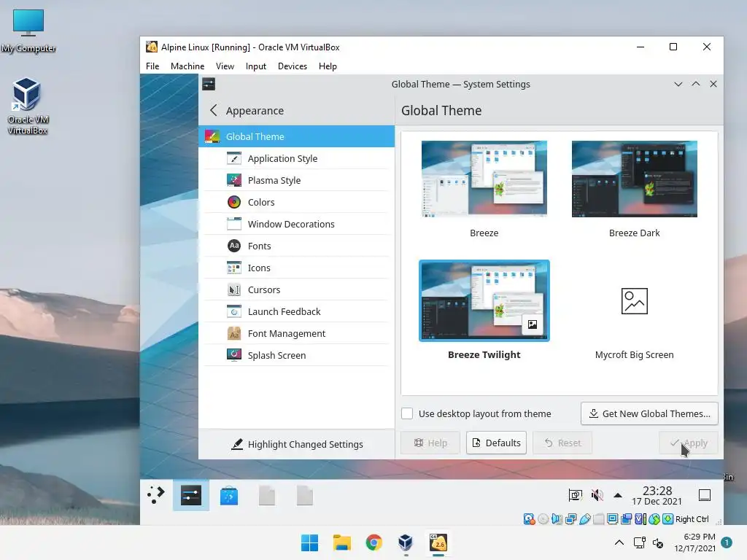747x560 pixels.
Task: Select the Global Theme sidebar entry
Action: [x=296, y=136]
